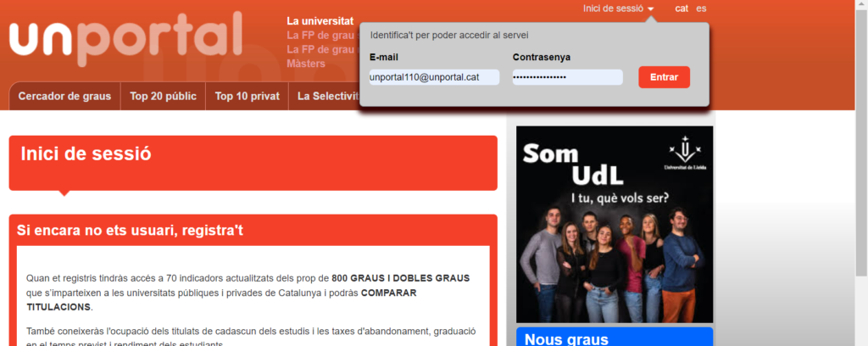This screenshot has width=868, height=346.
Task: Open the Top 20 públic tab
Action: tap(163, 96)
